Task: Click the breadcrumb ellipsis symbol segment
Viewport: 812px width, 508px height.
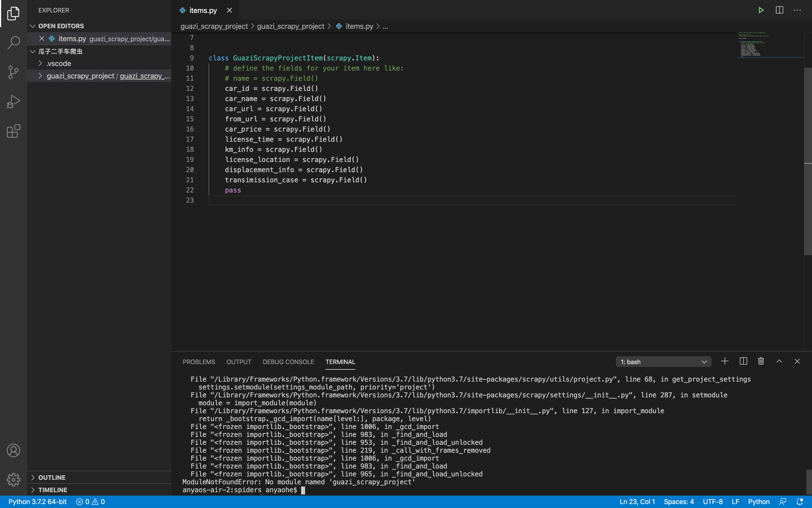Action: (x=385, y=26)
